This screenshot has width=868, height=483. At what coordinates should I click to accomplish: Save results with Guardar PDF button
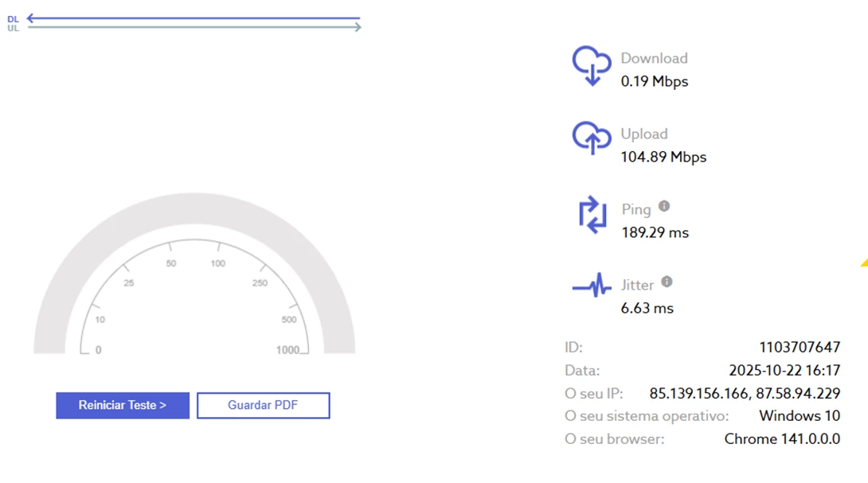point(264,406)
